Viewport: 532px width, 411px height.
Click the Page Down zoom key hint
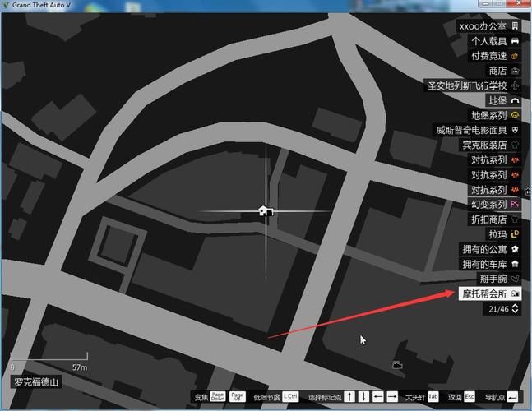218,396
